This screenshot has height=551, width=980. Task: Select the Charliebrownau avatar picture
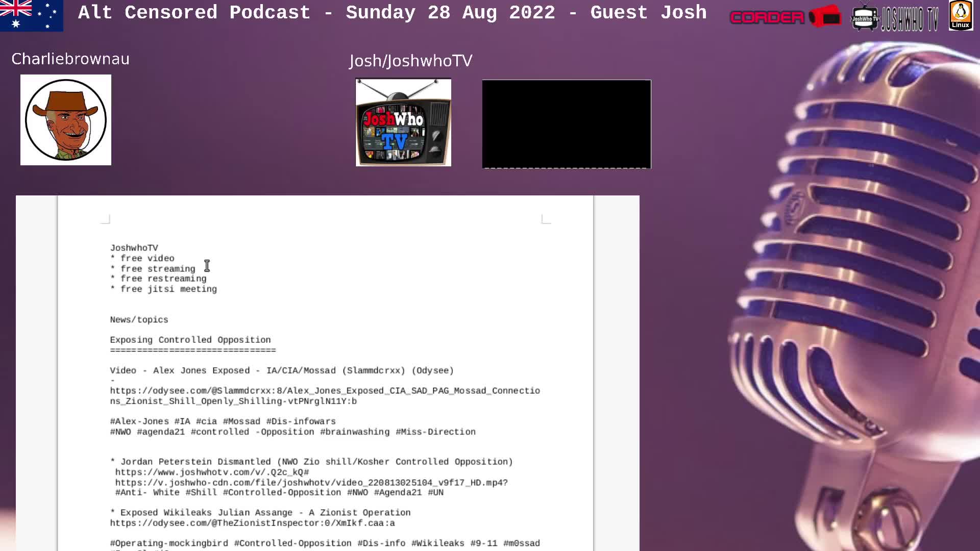pos(66,120)
